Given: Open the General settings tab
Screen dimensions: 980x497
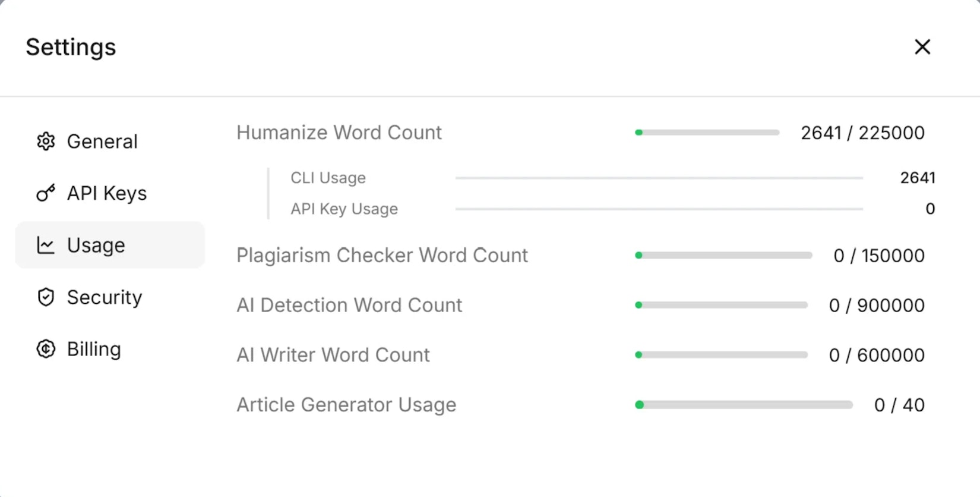Looking at the screenshot, I should pos(102,141).
